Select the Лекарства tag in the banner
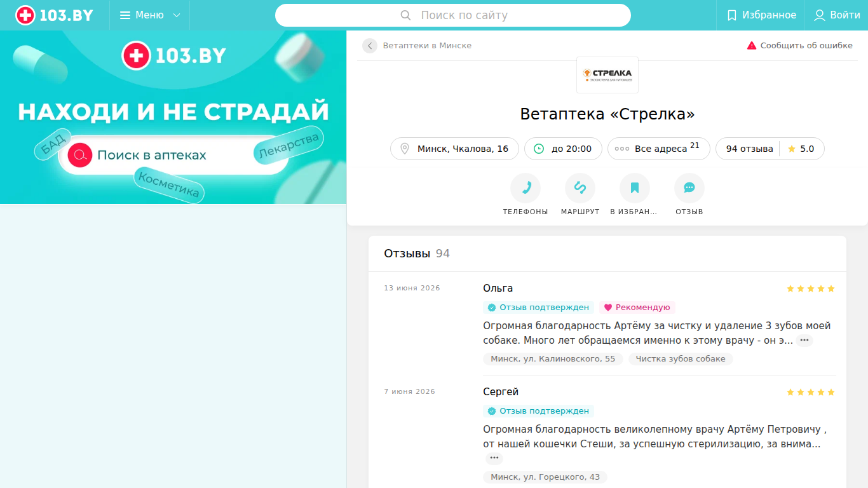This screenshot has width=868, height=488. 289,145
